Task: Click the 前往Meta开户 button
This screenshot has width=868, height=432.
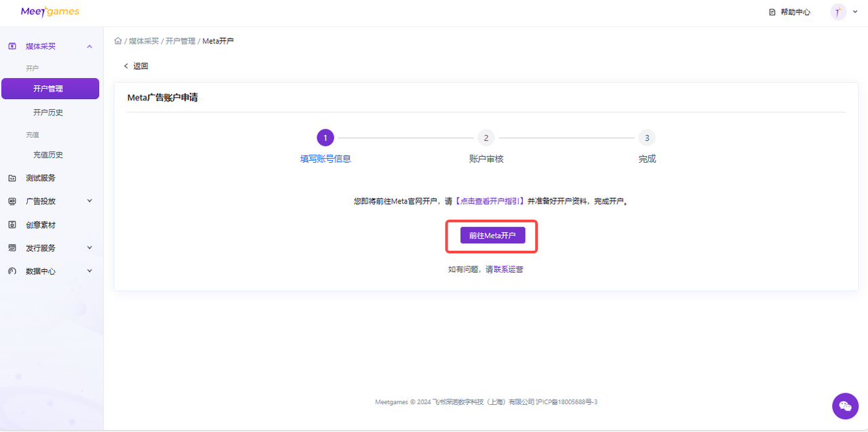Action: tap(492, 235)
